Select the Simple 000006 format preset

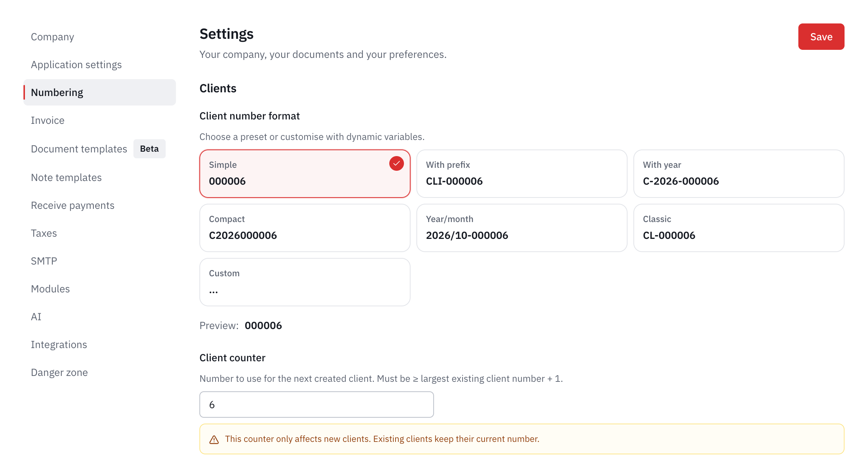coord(305,174)
